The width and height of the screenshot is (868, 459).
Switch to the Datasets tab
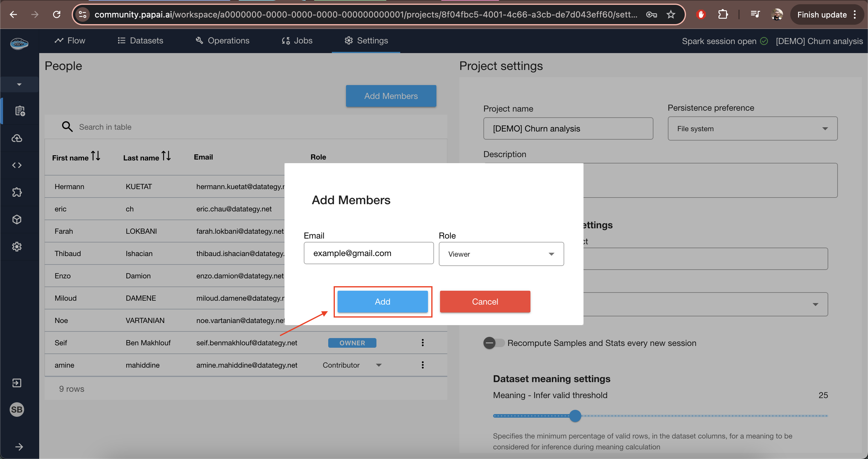140,40
